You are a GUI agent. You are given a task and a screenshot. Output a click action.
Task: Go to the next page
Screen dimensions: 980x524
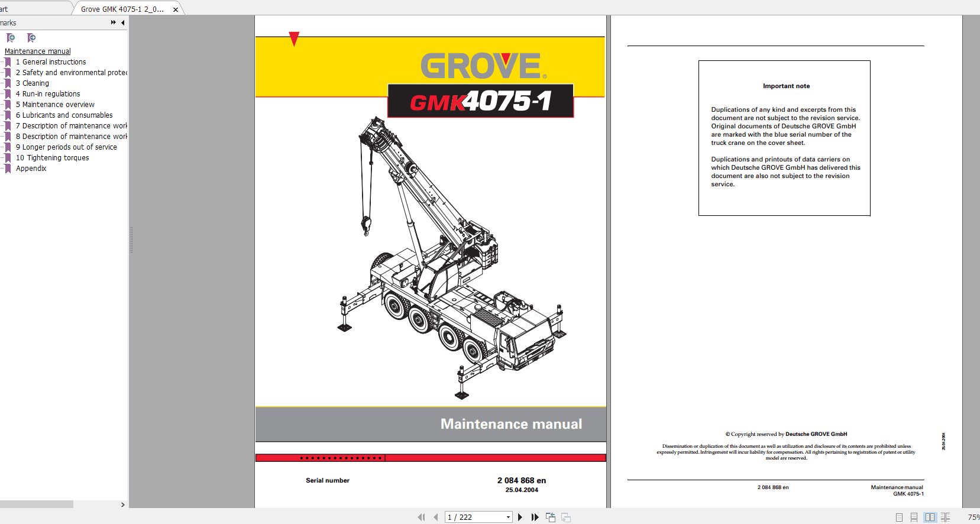click(520, 517)
